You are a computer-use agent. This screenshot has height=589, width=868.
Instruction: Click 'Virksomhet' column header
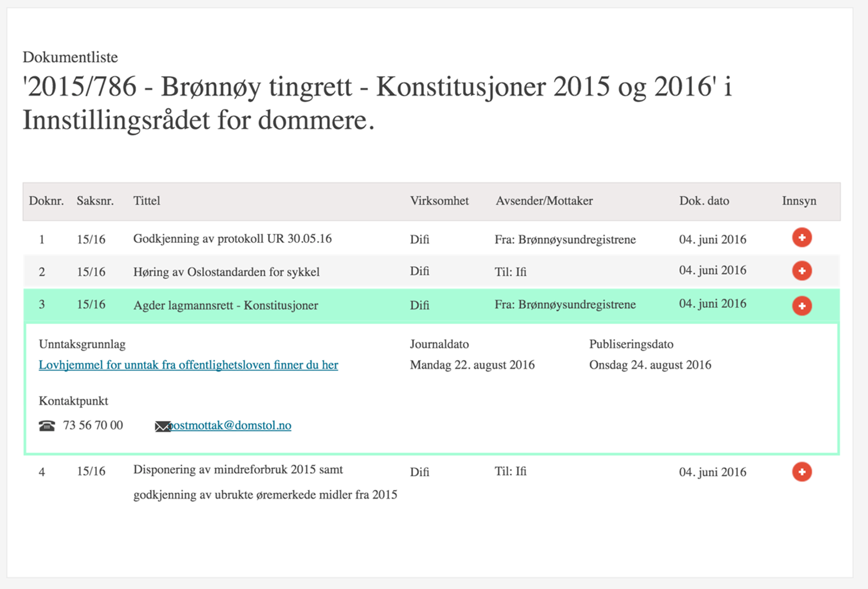(439, 201)
